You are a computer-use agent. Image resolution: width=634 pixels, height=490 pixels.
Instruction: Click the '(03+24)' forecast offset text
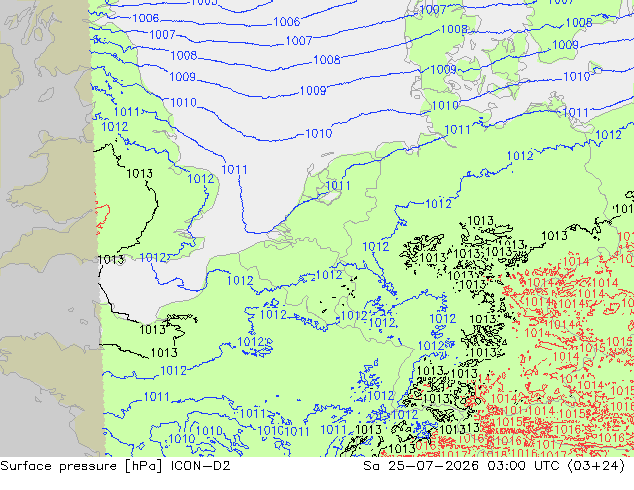[x=596, y=466]
